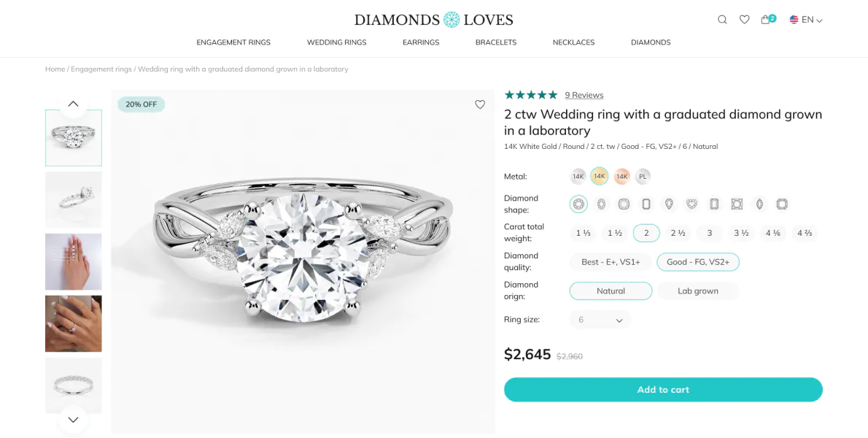Click the Add to cart button
The width and height of the screenshot is (868, 438).
point(663,390)
